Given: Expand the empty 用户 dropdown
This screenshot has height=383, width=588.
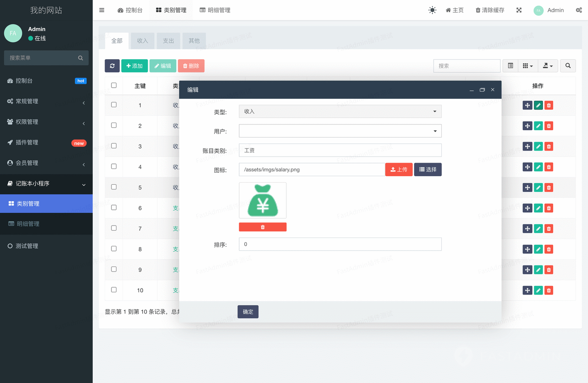Looking at the screenshot, I should click(340, 131).
